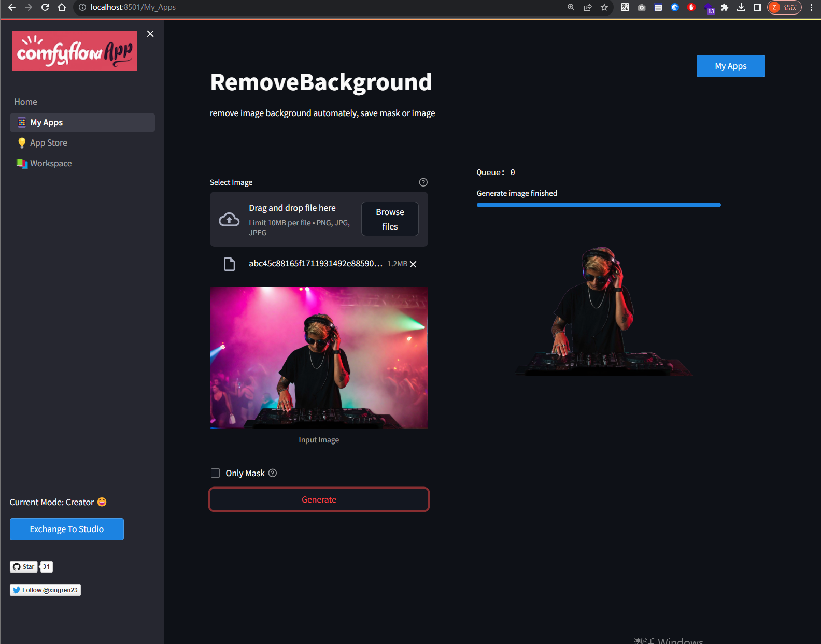Click the ComfyFlowApp logo
Image resolution: width=821 pixels, height=644 pixels.
coord(75,51)
